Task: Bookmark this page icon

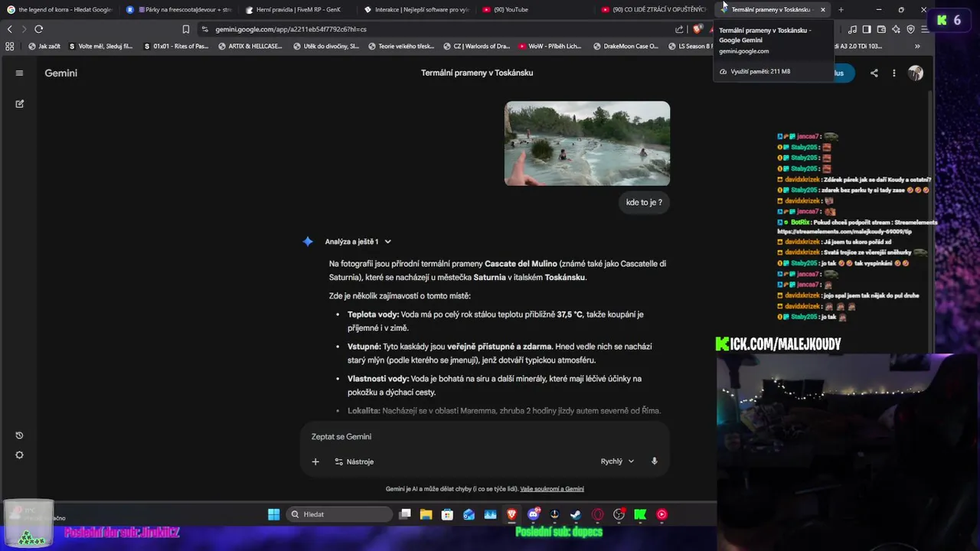Action: click(185, 29)
